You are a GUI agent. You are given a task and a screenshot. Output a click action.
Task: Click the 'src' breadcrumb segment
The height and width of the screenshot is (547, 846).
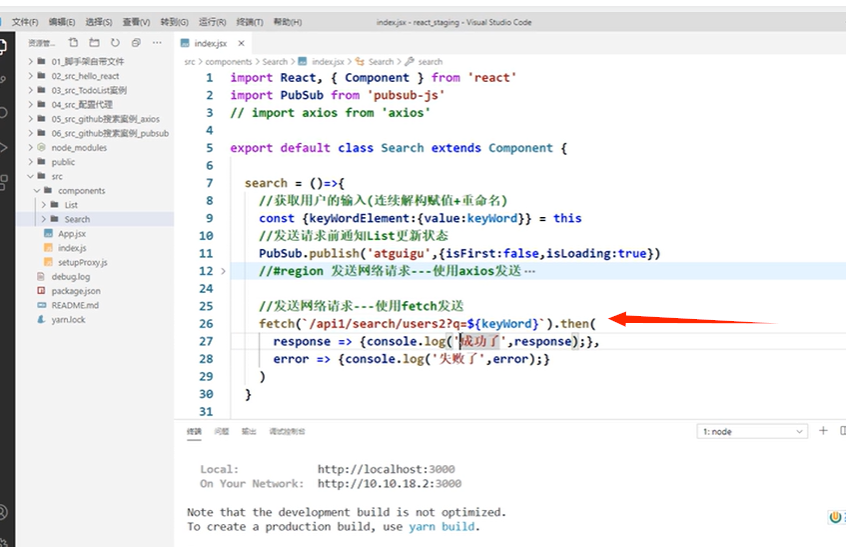pyautogui.click(x=189, y=61)
